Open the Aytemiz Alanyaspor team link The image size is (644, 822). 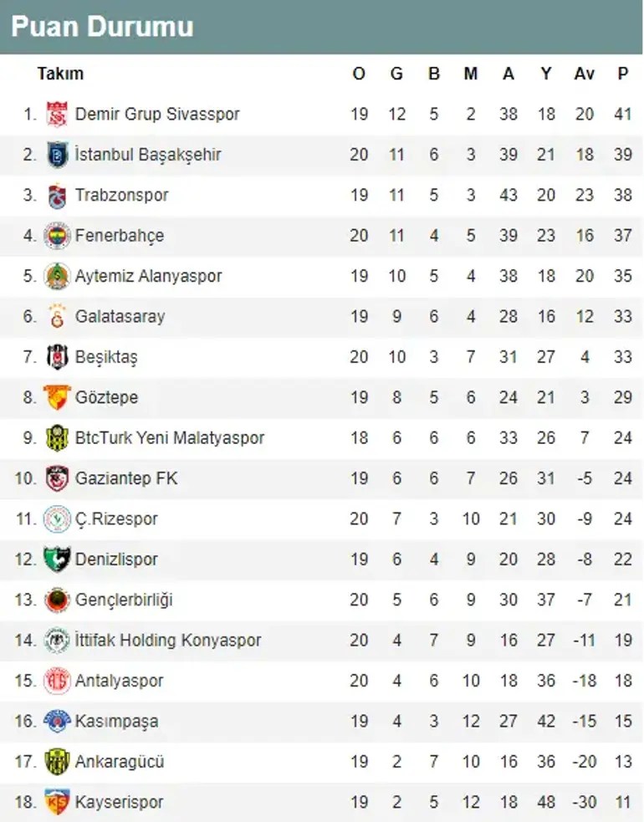pyautogui.click(x=148, y=276)
